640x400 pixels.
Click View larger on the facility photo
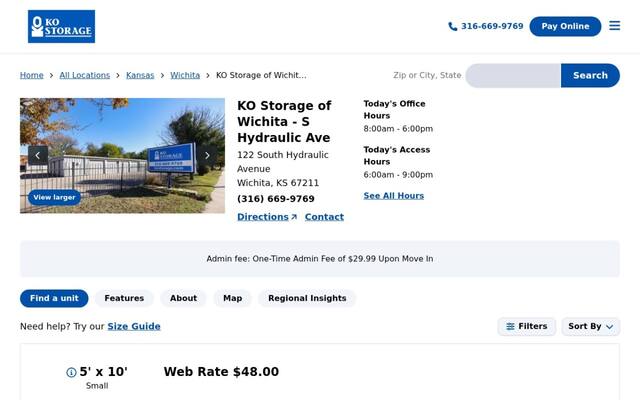54,198
